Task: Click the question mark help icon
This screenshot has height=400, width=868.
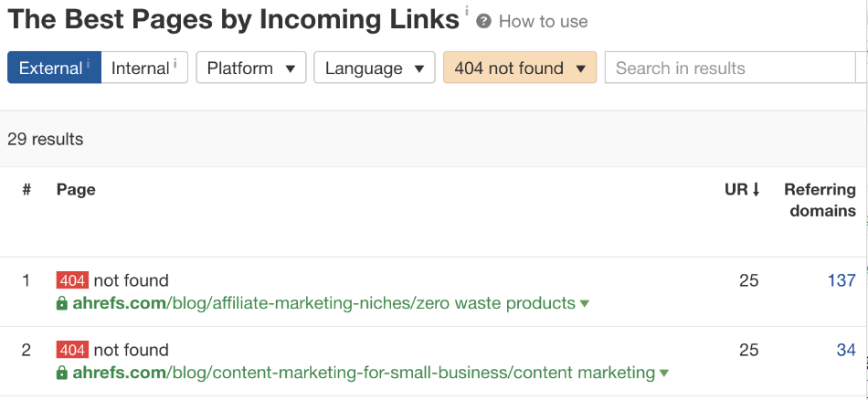Action: click(484, 22)
